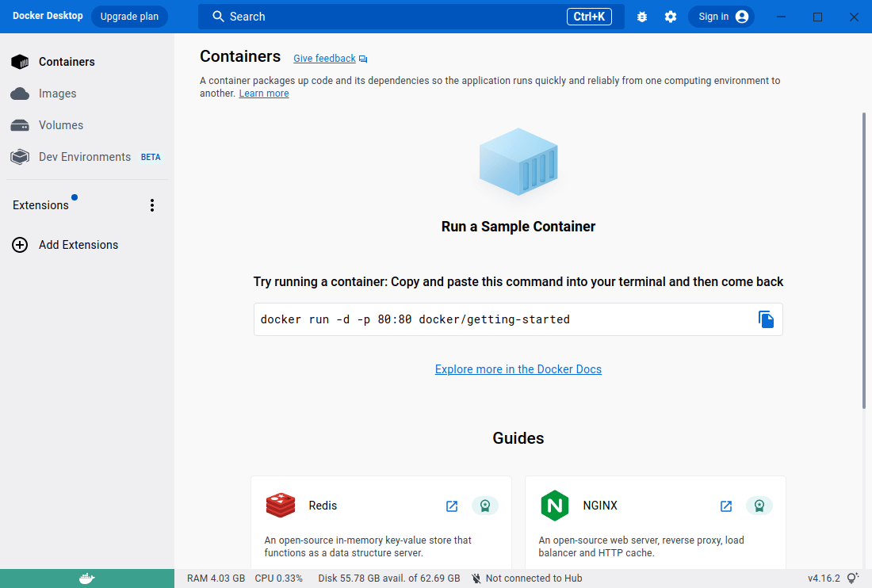Click the Give feedback link
872x588 pixels.
click(x=324, y=59)
